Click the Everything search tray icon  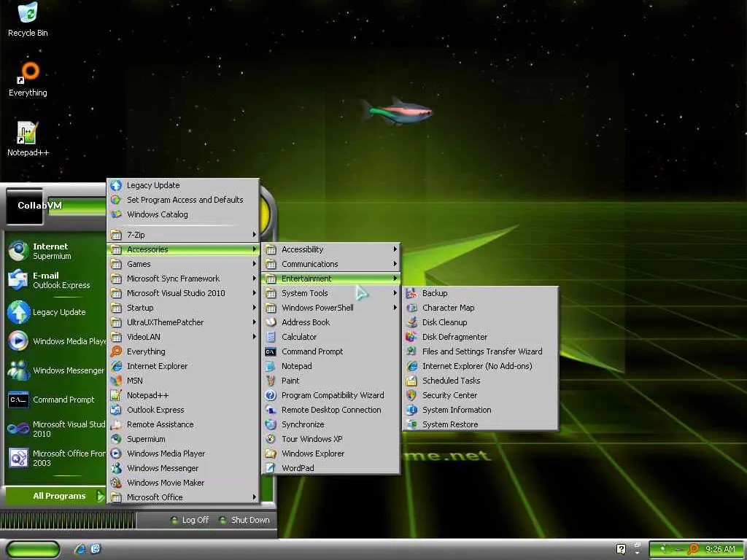pyautogui.click(x=693, y=549)
